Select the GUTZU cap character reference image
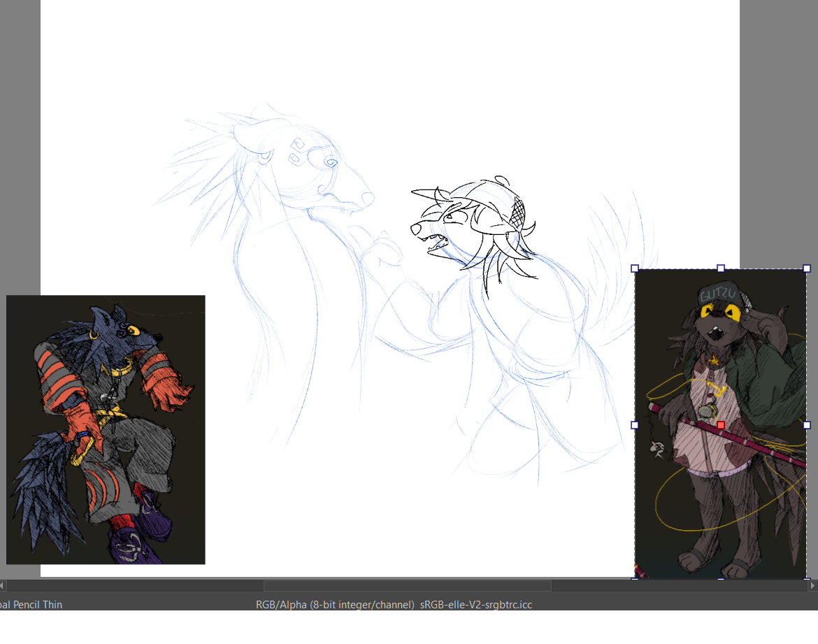 [x=720, y=424]
